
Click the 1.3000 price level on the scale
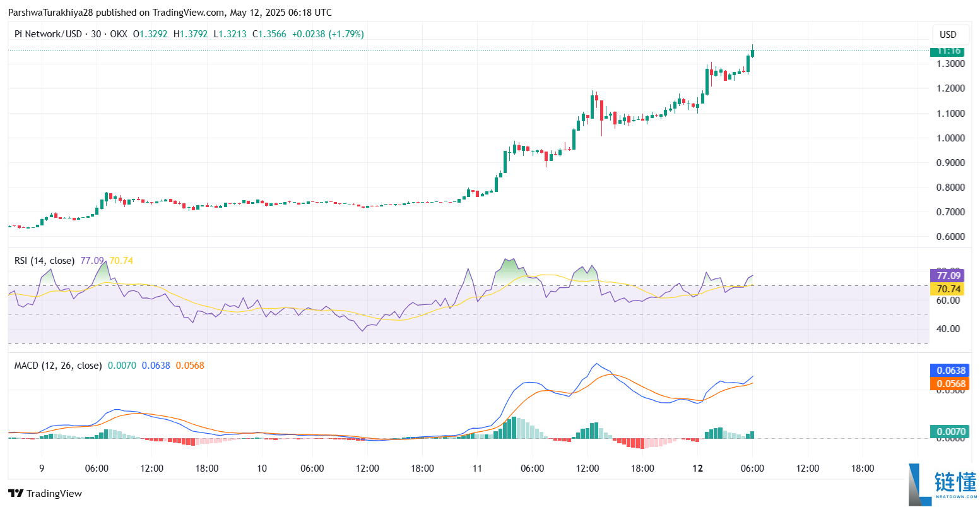[950, 63]
